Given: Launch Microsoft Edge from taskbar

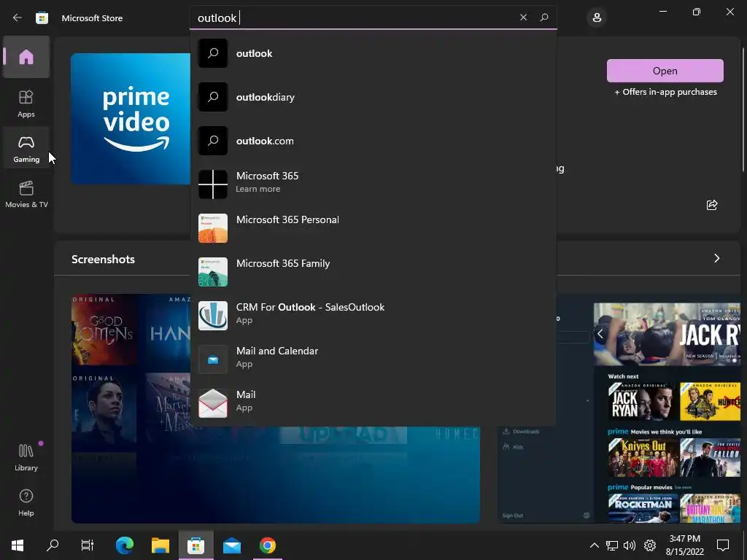Looking at the screenshot, I should click(124, 545).
